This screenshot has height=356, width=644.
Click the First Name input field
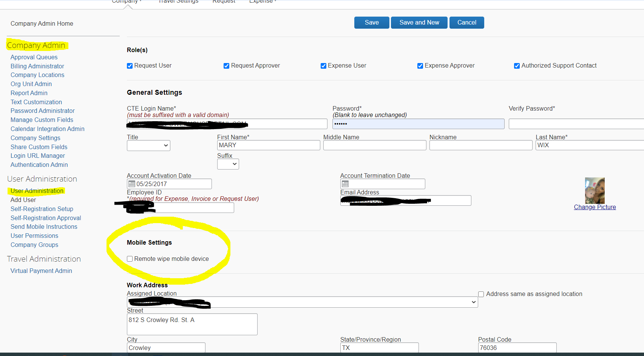click(x=269, y=145)
